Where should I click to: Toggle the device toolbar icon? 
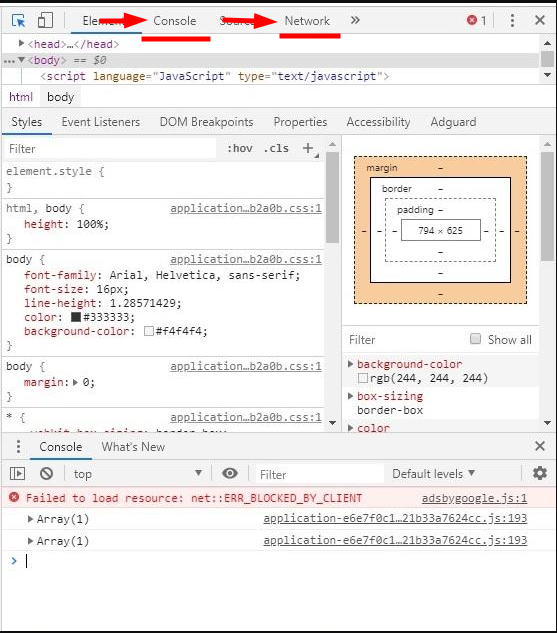pos(45,20)
